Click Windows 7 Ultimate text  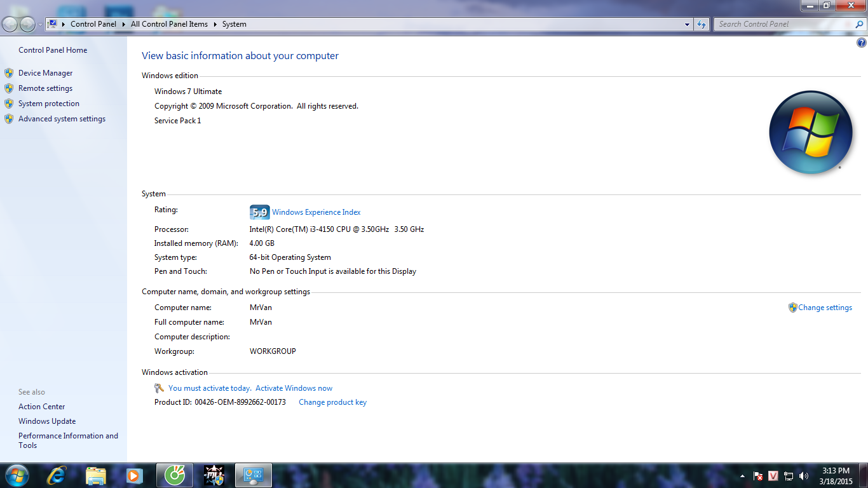[188, 91]
